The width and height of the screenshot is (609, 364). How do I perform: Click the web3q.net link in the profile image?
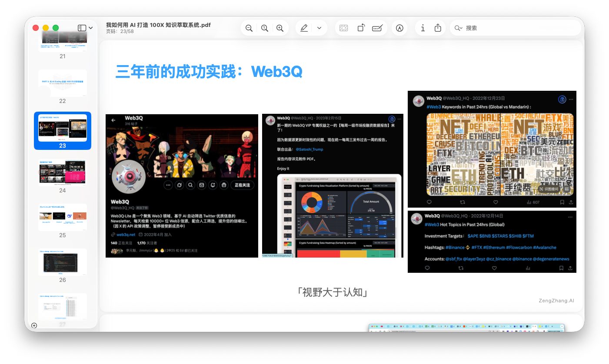click(x=126, y=235)
